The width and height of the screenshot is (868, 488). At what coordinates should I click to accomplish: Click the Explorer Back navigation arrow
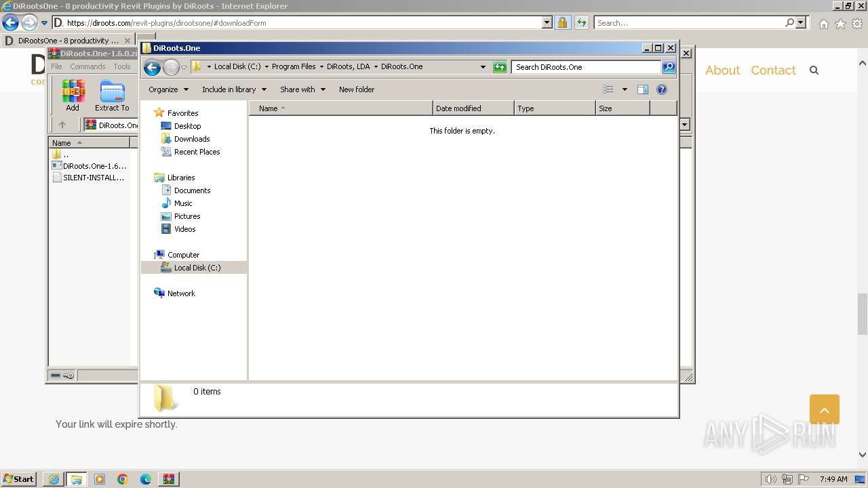coord(153,67)
